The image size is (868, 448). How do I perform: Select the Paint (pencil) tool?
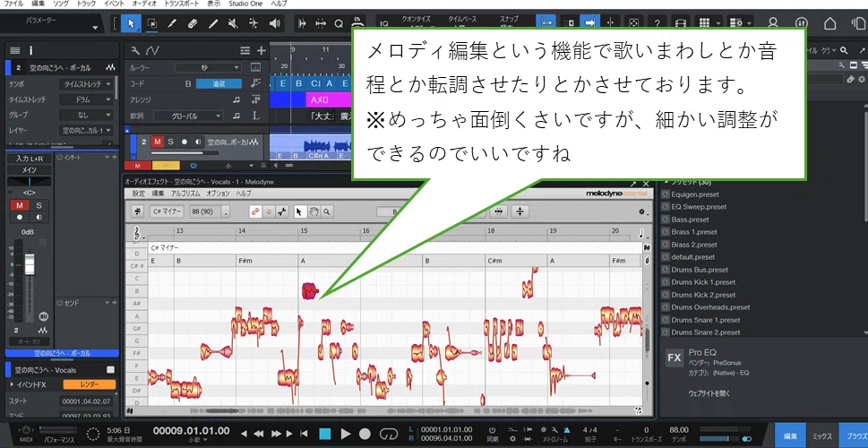[213, 23]
